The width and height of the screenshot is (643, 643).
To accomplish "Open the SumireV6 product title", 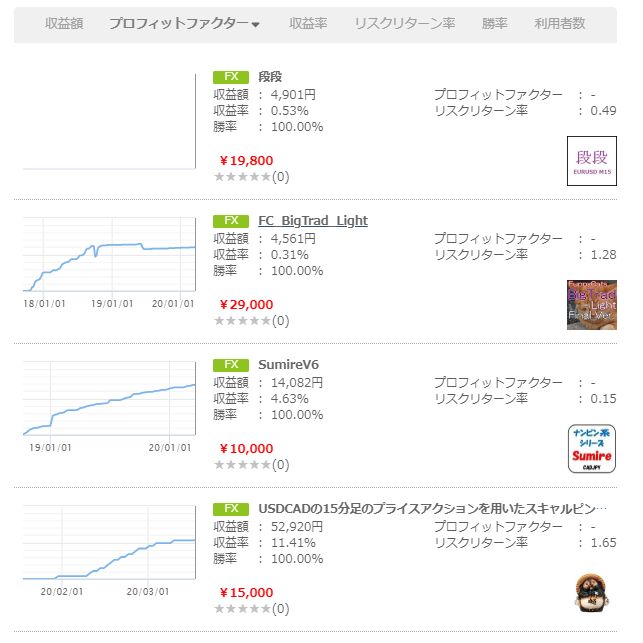I will coord(288,365).
